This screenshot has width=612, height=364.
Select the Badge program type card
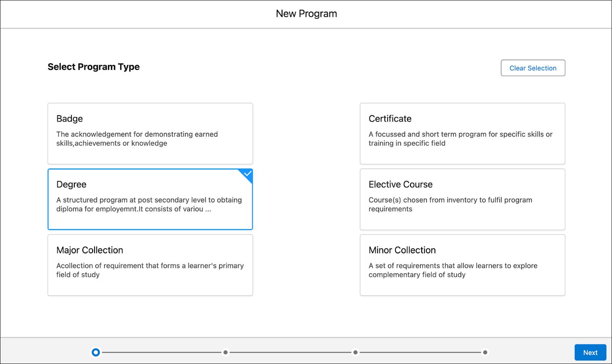[150, 134]
